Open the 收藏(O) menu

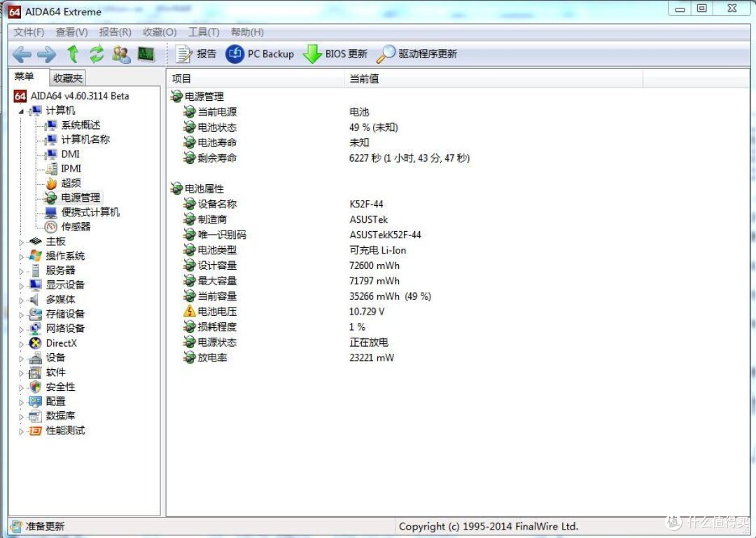click(160, 32)
